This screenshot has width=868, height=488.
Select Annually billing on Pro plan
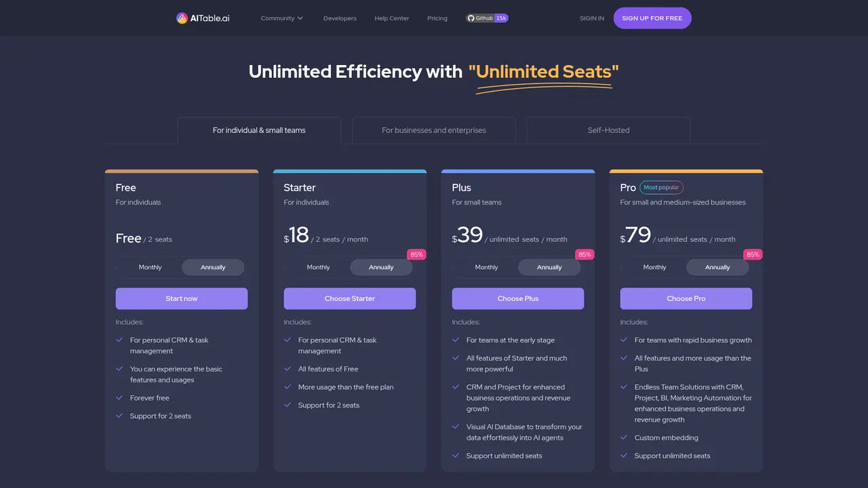coord(717,267)
